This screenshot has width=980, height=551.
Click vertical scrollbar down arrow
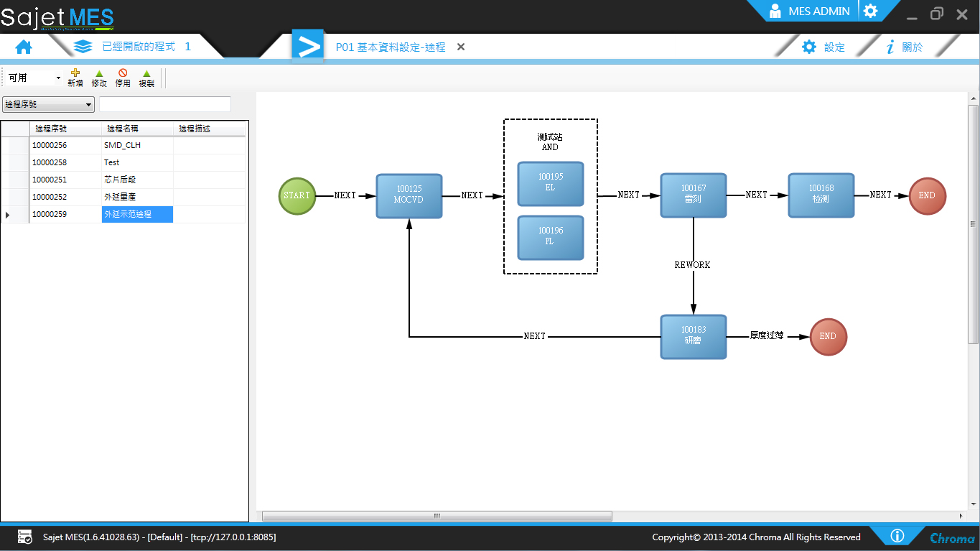(x=974, y=504)
